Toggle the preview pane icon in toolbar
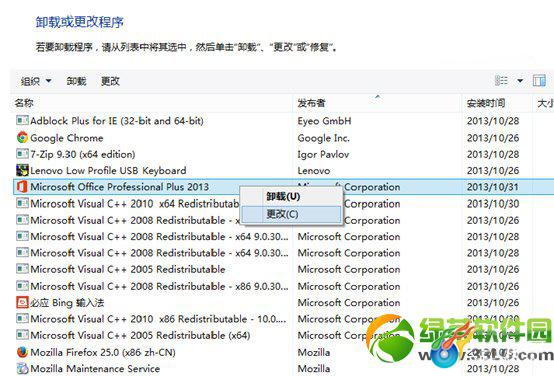 (539, 81)
